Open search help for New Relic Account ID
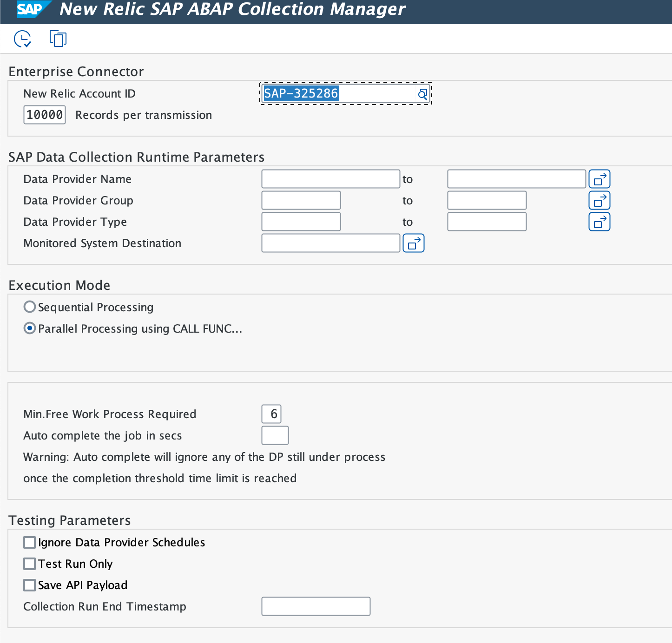Screen dimensions: 672x643 (422, 94)
